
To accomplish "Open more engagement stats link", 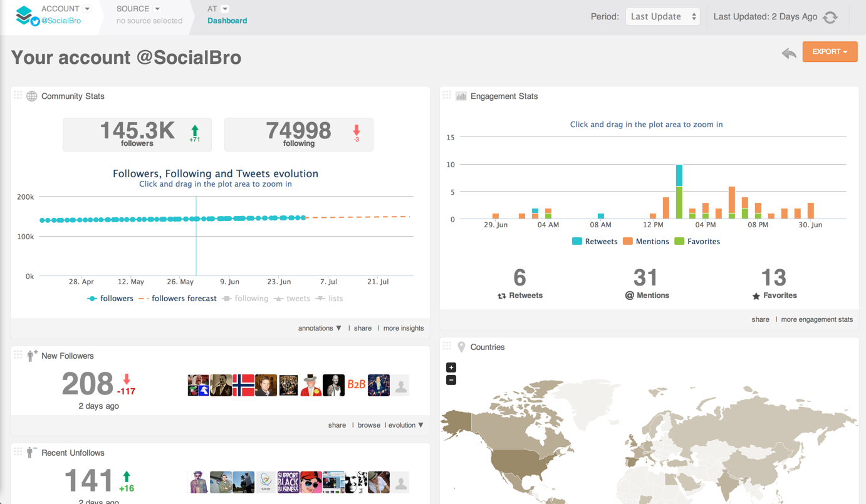I will [x=816, y=319].
